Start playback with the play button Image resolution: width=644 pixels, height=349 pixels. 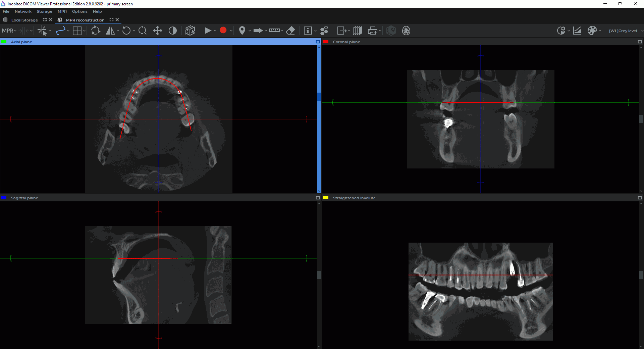[208, 31]
